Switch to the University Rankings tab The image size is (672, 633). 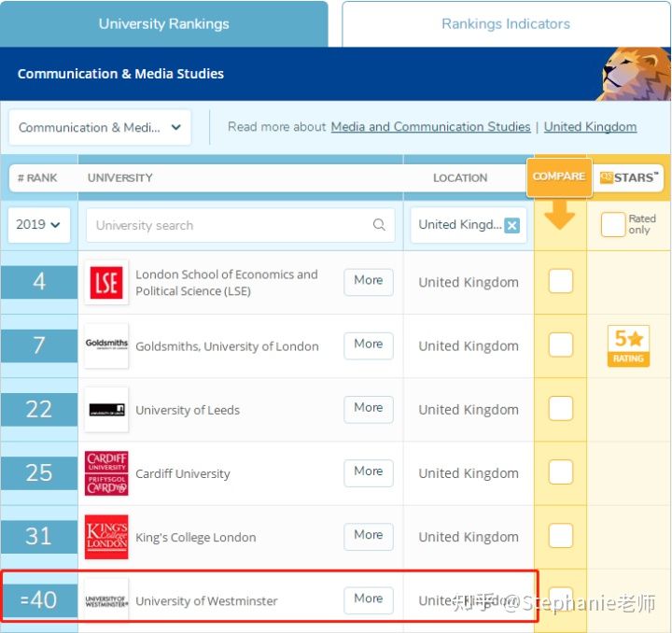[163, 23]
